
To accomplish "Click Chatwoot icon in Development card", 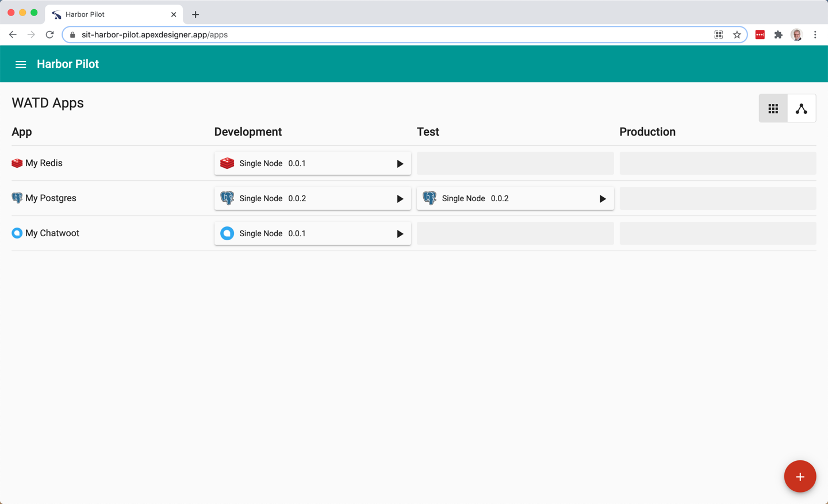I will tap(227, 233).
